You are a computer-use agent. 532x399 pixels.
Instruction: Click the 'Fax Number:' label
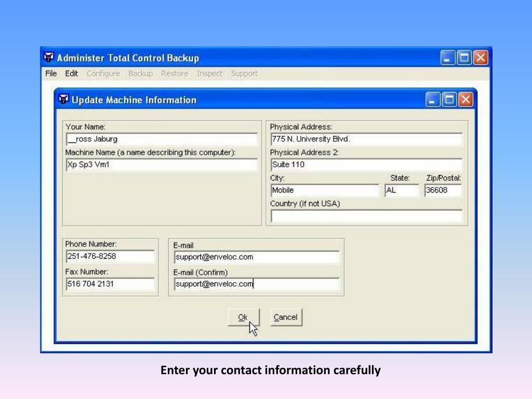[x=87, y=272]
